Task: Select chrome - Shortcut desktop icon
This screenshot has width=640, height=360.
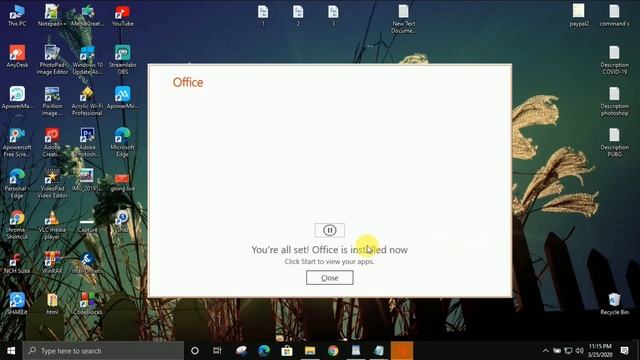Action: (x=17, y=225)
